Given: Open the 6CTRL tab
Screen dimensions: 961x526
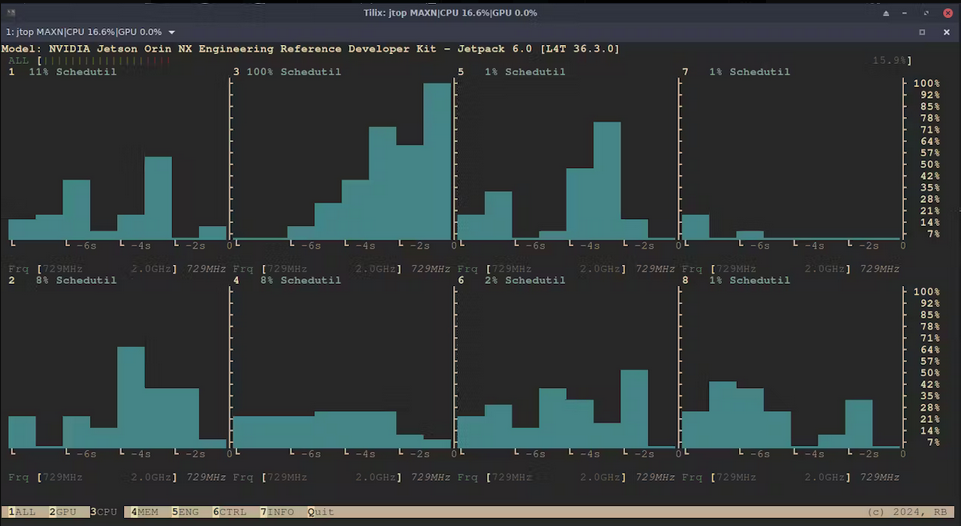Looking at the screenshot, I should point(229,512).
